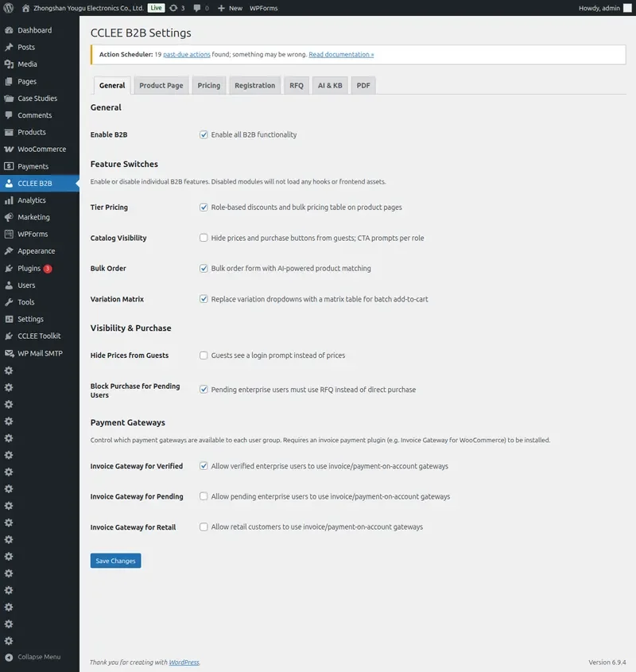Click the WordPress logo icon
This screenshot has height=672, width=636.
coord(8,8)
